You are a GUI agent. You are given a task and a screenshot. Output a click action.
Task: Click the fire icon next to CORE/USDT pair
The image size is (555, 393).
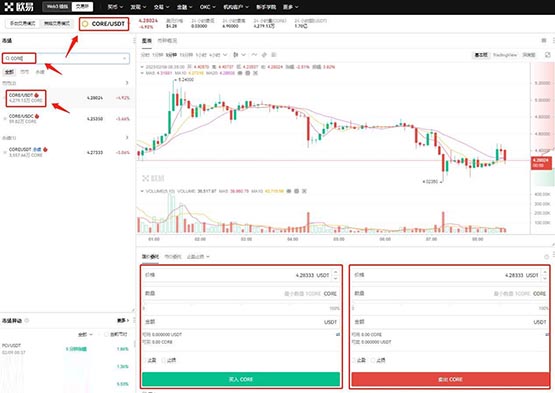pyautogui.click(x=36, y=95)
